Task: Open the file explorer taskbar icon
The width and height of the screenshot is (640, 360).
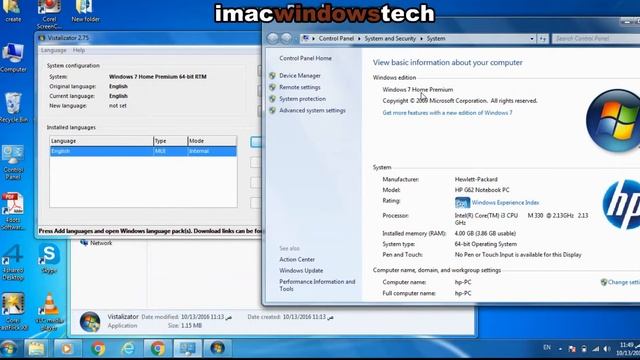Action: point(36,349)
